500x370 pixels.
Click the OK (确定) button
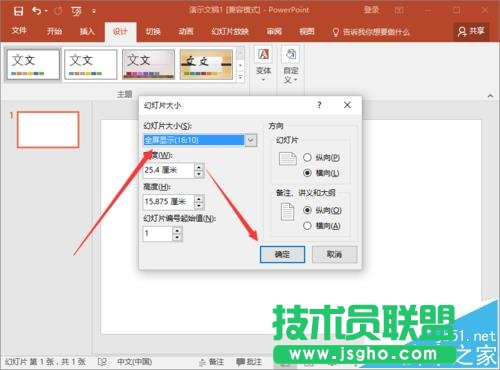click(282, 254)
